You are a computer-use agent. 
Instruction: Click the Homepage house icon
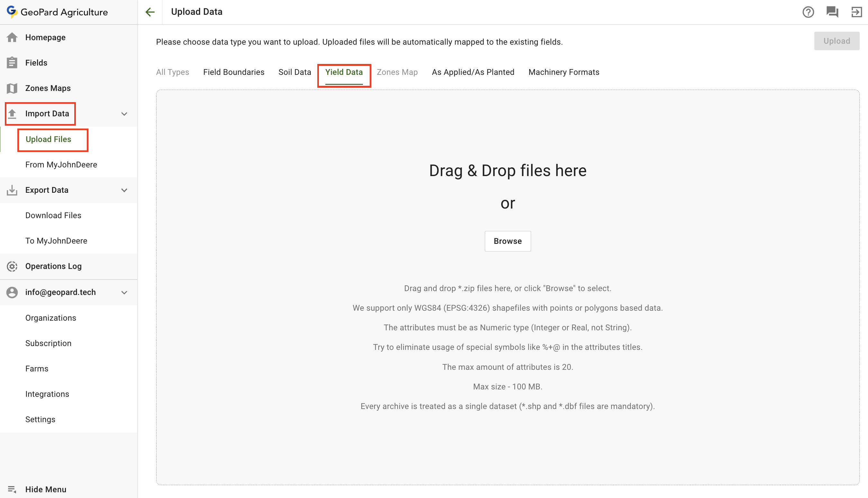point(12,37)
